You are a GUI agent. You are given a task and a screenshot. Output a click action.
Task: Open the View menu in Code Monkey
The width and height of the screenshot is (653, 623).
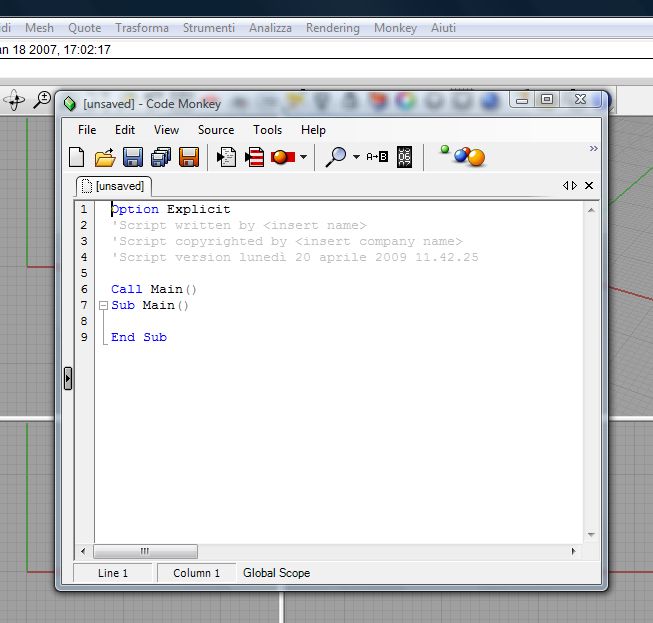[x=166, y=130]
